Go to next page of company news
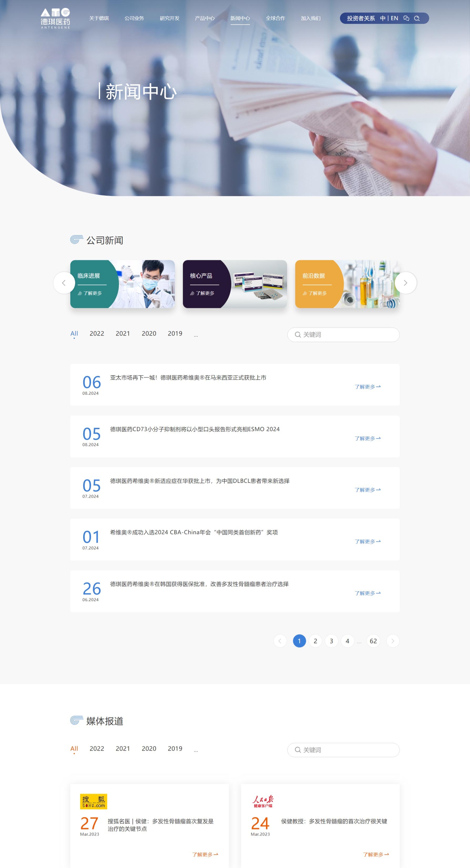This screenshot has height=868, width=470. 392,641
